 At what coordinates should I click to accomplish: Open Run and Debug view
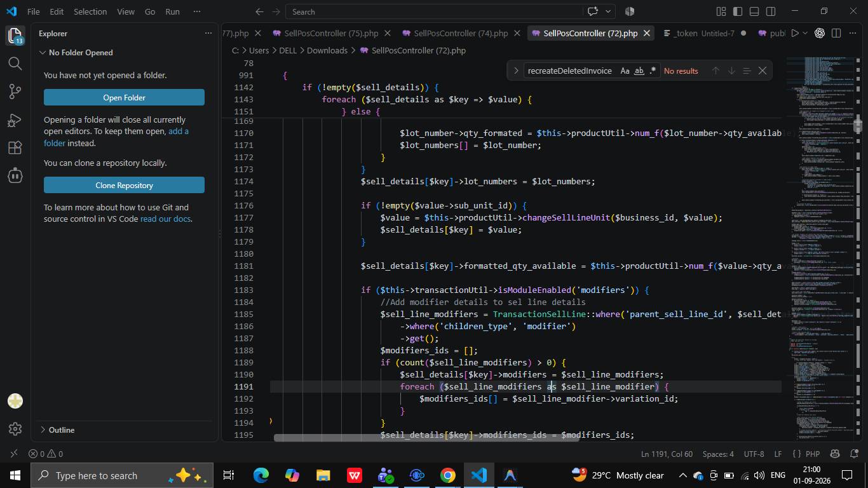15,119
